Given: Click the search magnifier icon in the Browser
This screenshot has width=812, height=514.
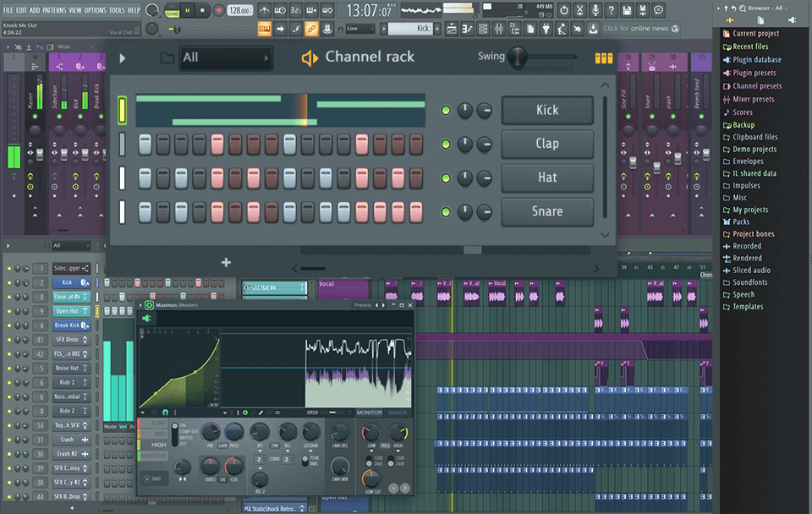Looking at the screenshot, I should 742,8.
